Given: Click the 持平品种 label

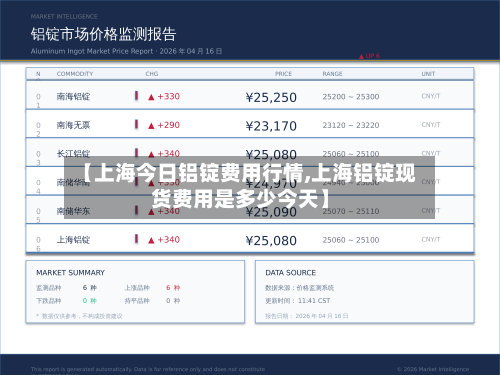Looking at the screenshot, I should pos(137,301).
